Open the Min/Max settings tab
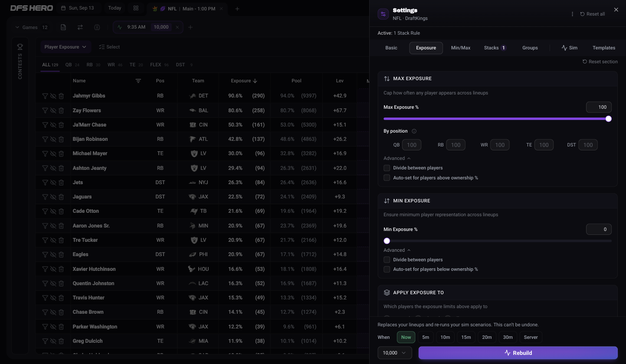 [461, 48]
